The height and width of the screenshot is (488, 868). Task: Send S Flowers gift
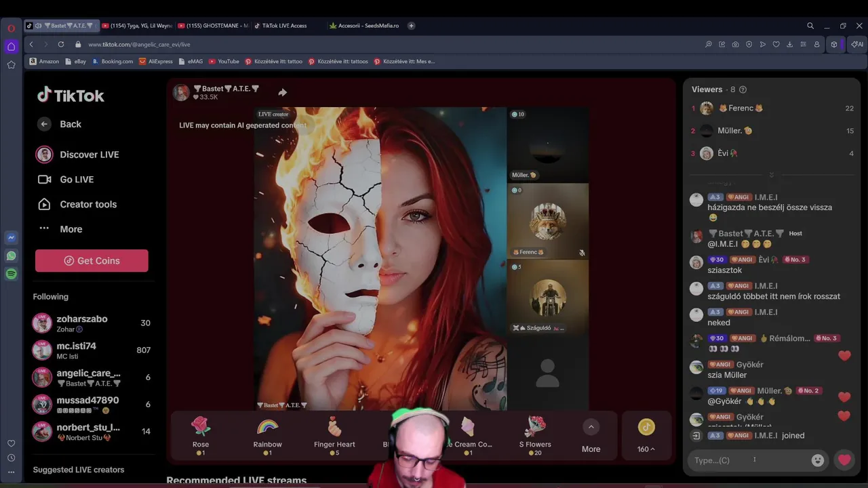[x=535, y=435]
